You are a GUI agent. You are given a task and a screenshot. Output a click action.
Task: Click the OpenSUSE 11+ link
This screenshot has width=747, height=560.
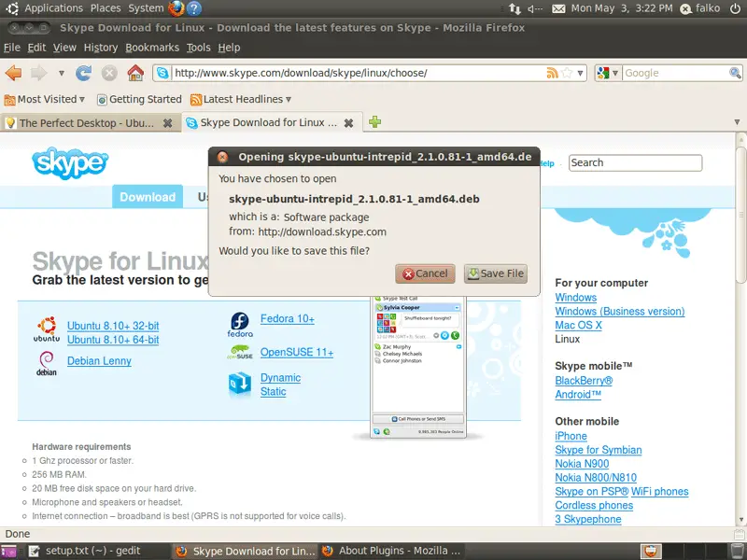click(x=297, y=353)
